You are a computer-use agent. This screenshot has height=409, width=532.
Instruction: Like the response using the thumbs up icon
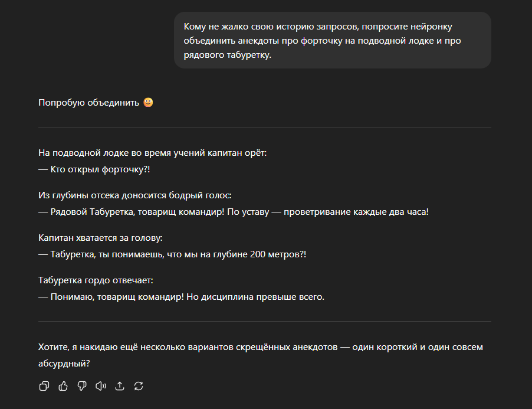(63, 386)
